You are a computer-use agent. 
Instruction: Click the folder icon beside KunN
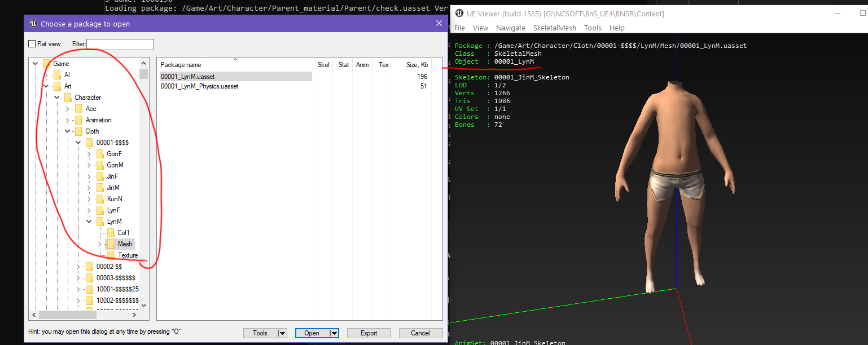tap(100, 199)
